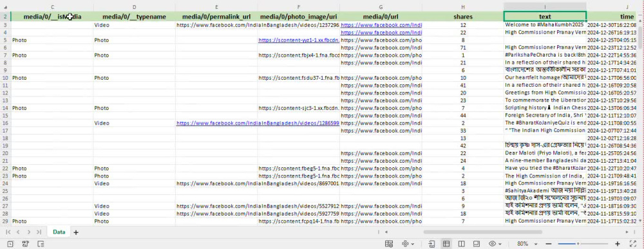Go to the next sheet arrow
This screenshot has width=644, height=249.
(x=29, y=232)
